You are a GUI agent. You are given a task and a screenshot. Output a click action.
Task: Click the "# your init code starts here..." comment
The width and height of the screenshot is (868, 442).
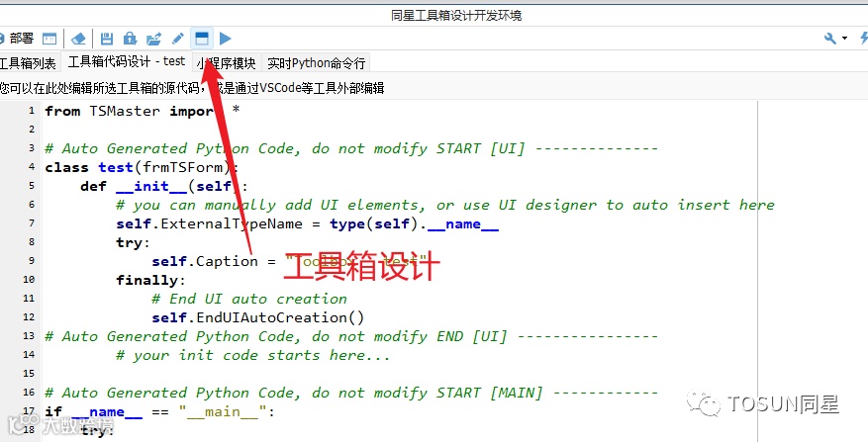253,355
